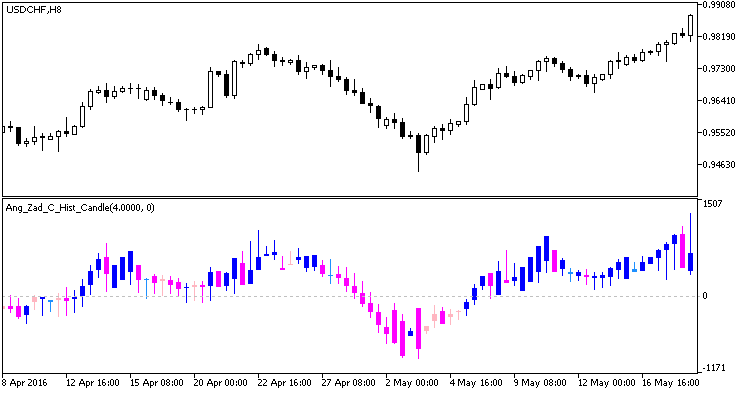750x394 pixels.
Task: Click price level 0.94630
Action: (x=718, y=164)
